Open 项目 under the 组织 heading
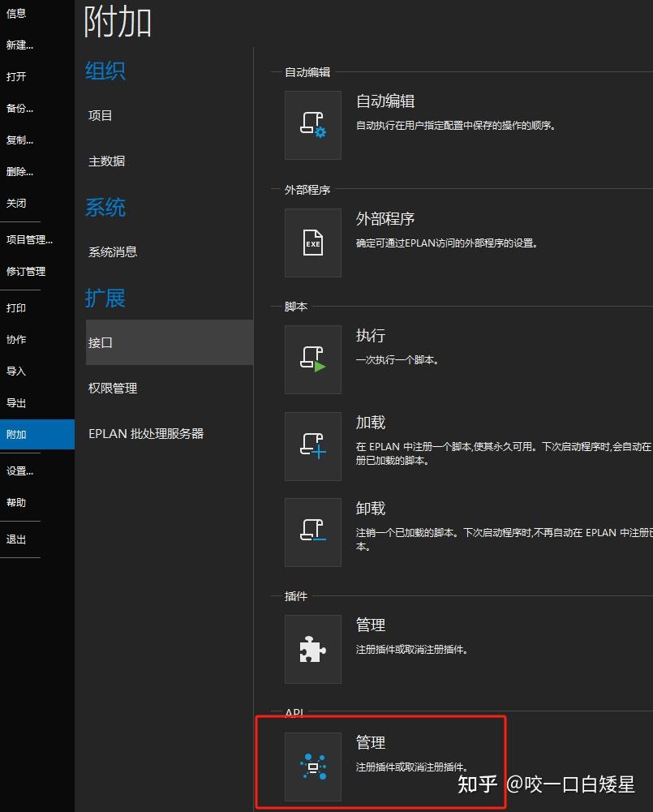Viewport: 653px width, 812px height. pos(99,115)
